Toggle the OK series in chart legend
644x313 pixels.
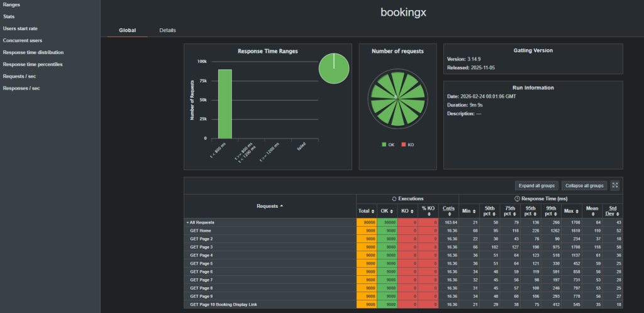tap(386, 145)
